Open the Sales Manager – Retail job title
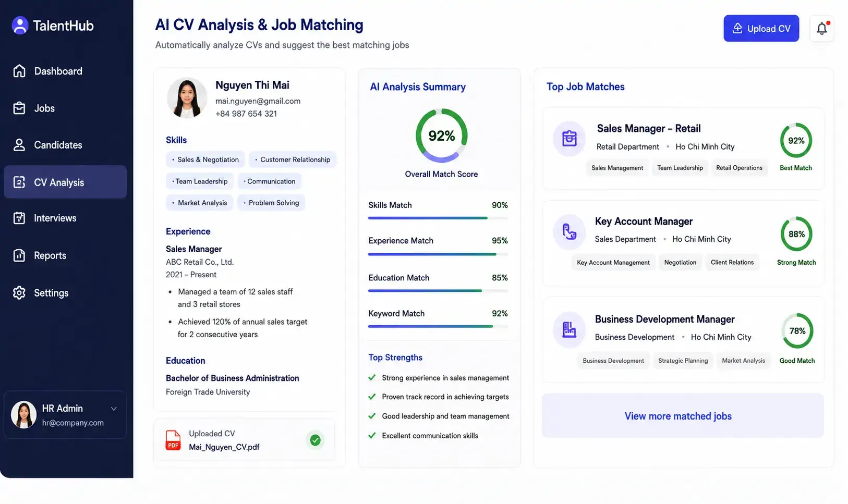This screenshot has height=504, width=848. (x=648, y=128)
